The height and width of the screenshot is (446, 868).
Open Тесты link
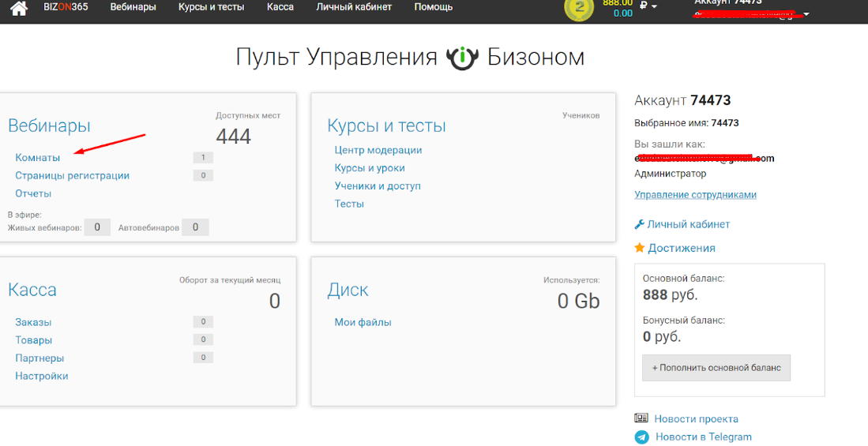coord(349,204)
